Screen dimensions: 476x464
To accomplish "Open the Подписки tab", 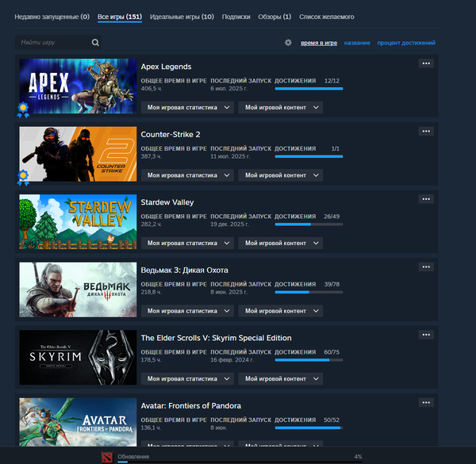I will (x=236, y=17).
